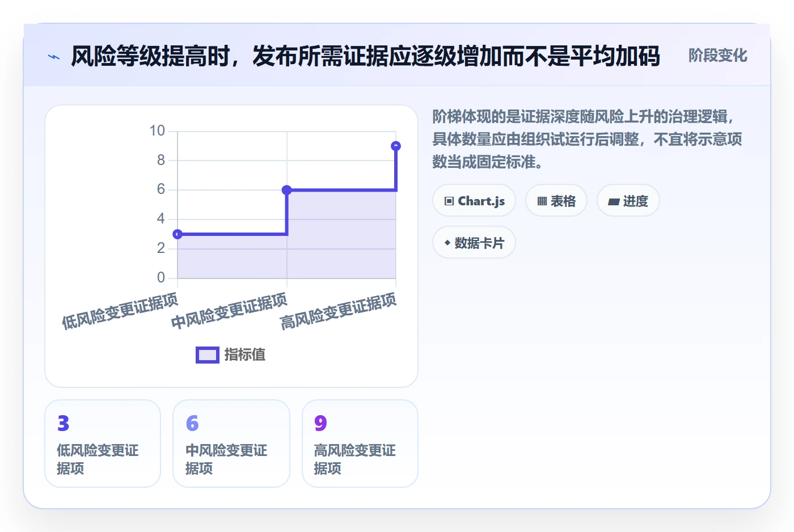Click the 中风险变更证据项 x-axis label
The width and height of the screenshot is (794, 532).
click(229, 311)
